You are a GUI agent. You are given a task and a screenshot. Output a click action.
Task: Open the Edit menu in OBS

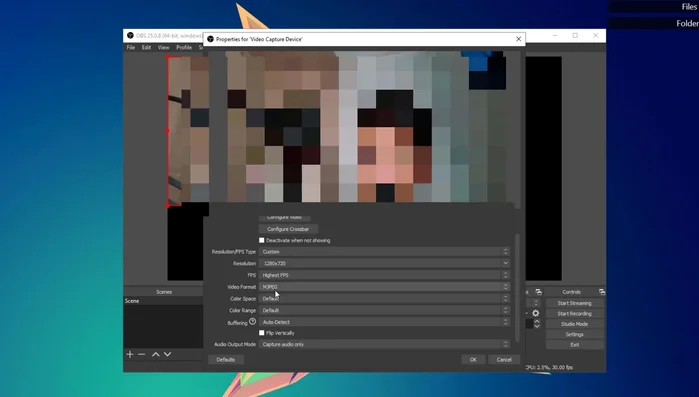click(146, 47)
